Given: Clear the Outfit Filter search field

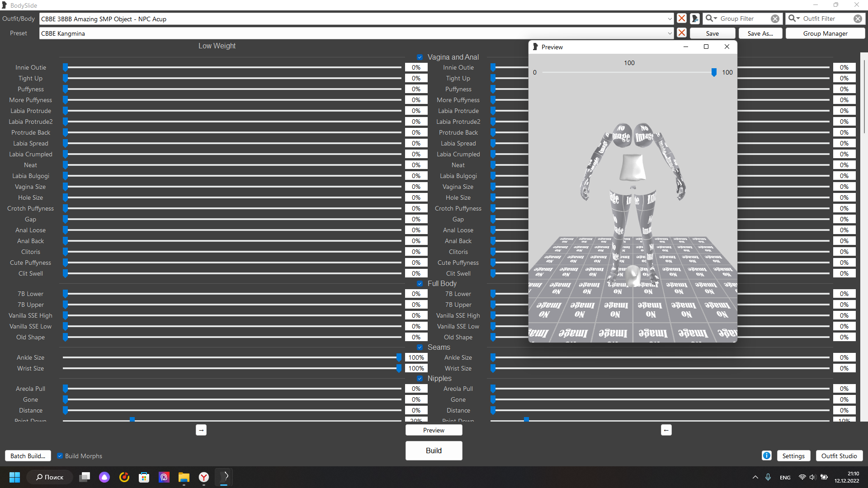Looking at the screenshot, I should (858, 19).
